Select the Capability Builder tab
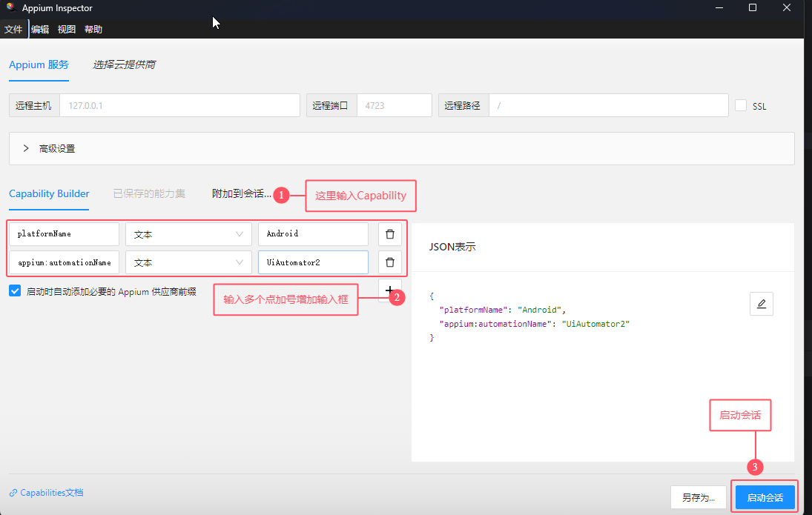 [49, 193]
